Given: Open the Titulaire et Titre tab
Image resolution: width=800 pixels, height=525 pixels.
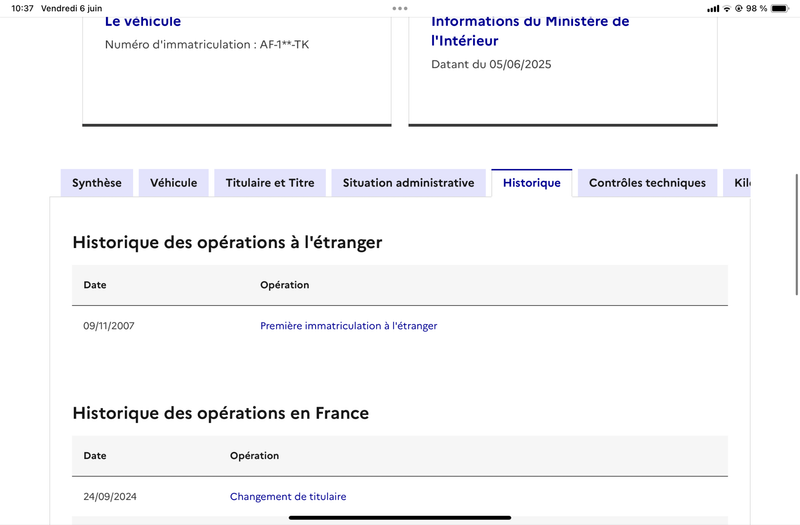Looking at the screenshot, I should click(270, 183).
